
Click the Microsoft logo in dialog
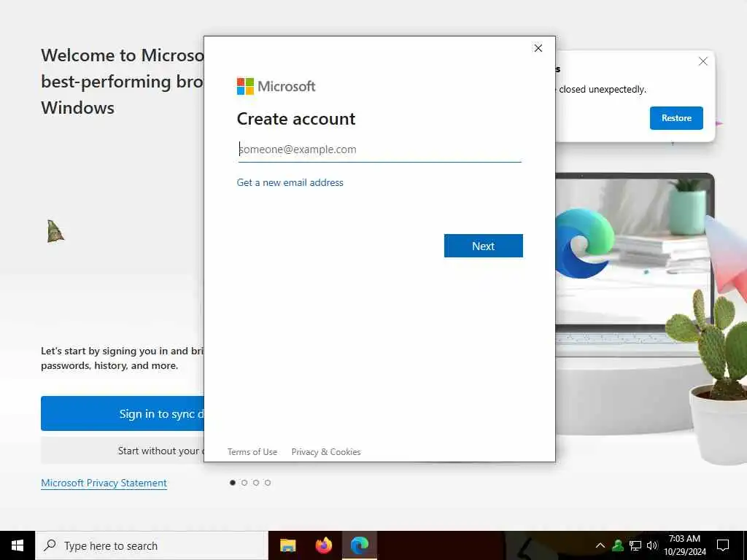click(276, 86)
